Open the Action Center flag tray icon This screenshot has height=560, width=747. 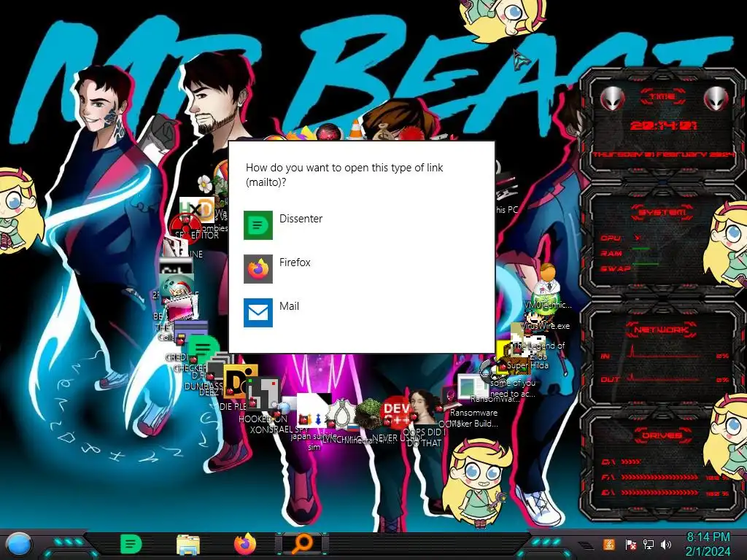[631, 545]
